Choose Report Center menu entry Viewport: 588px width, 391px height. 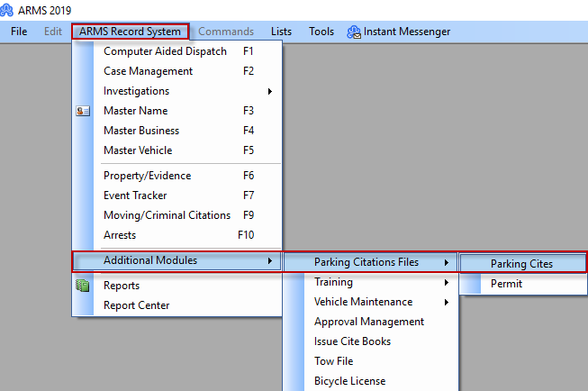tap(177, 305)
